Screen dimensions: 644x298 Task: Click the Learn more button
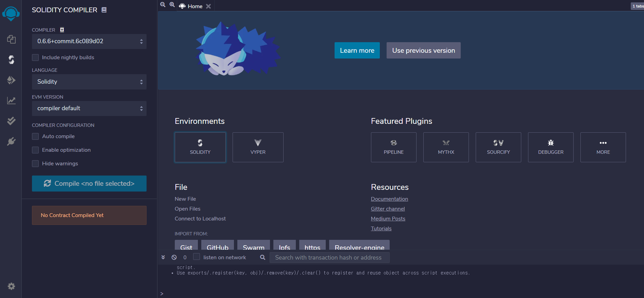357,50
